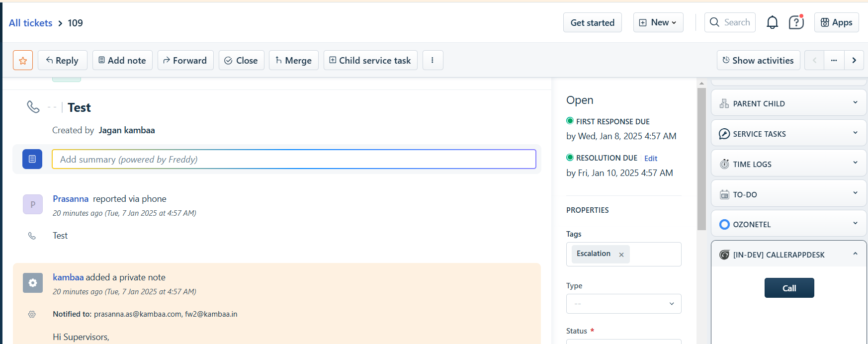Open more ticket actions (three dots)

point(433,60)
